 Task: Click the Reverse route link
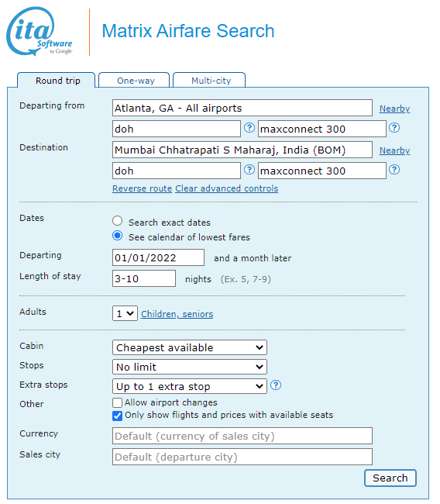pyautogui.click(x=143, y=188)
